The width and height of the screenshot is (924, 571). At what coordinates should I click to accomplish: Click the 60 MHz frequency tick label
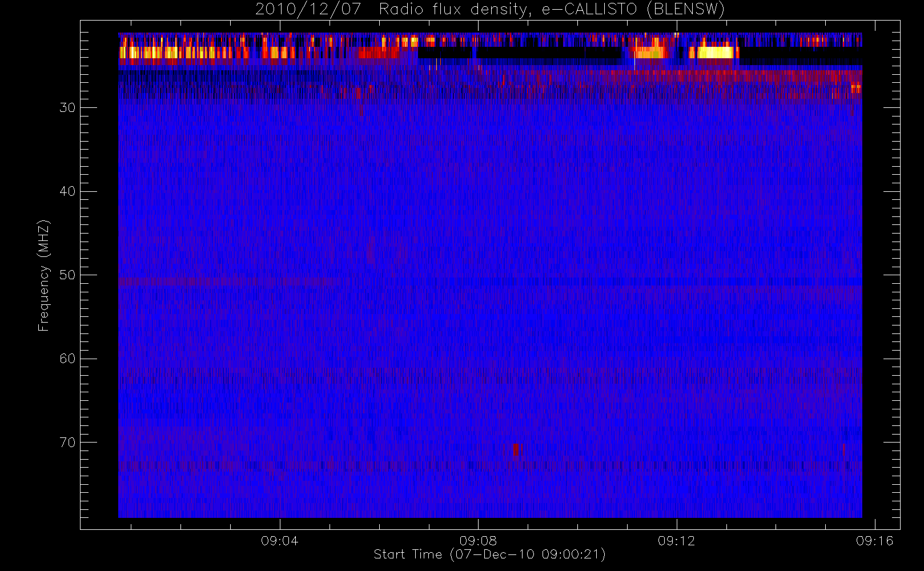(x=67, y=359)
